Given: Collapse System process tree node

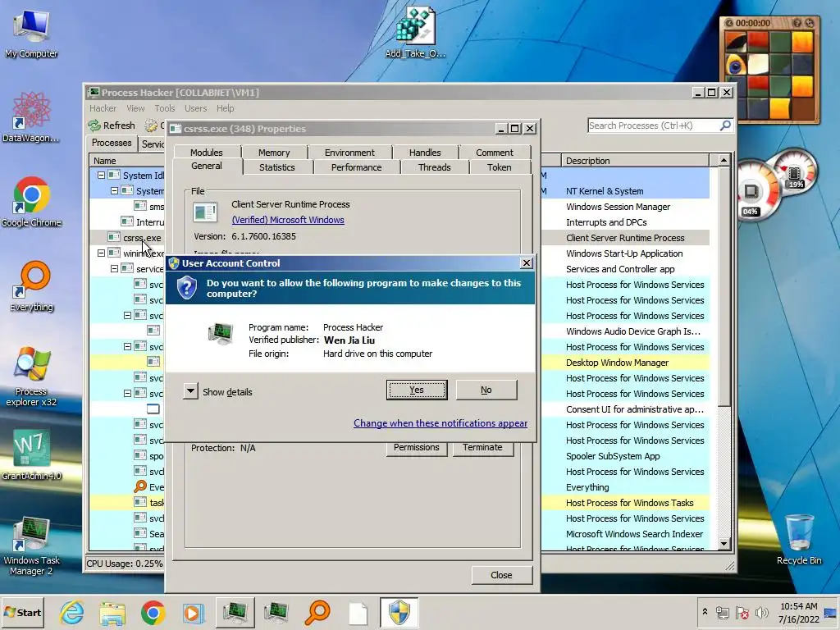Looking at the screenshot, I should (x=114, y=190).
